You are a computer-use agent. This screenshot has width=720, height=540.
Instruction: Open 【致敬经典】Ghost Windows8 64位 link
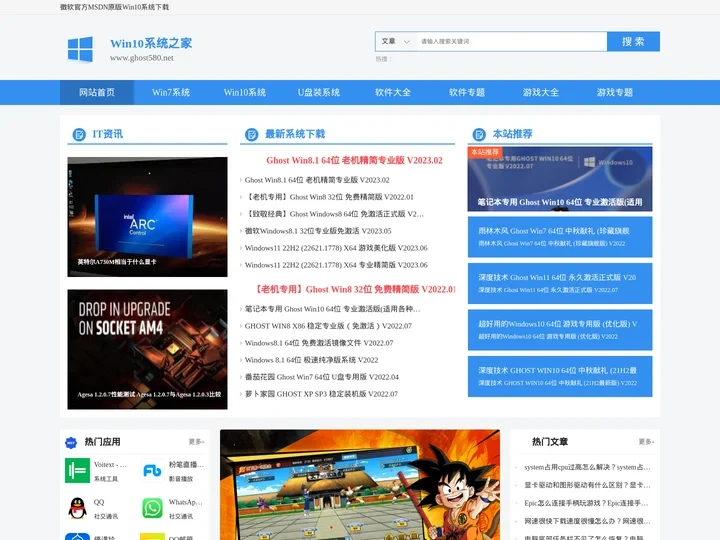[x=334, y=214]
